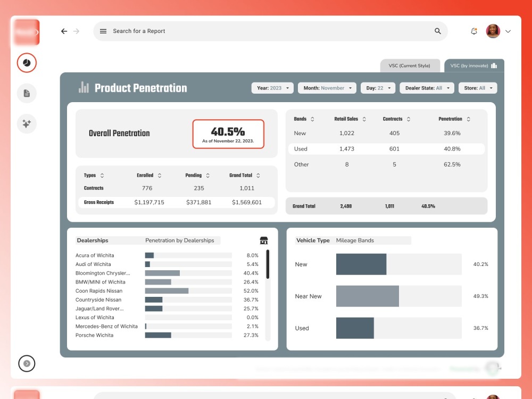Open the document reports sidebar icon
Viewport: 532px width, 399px height.
coord(27,93)
